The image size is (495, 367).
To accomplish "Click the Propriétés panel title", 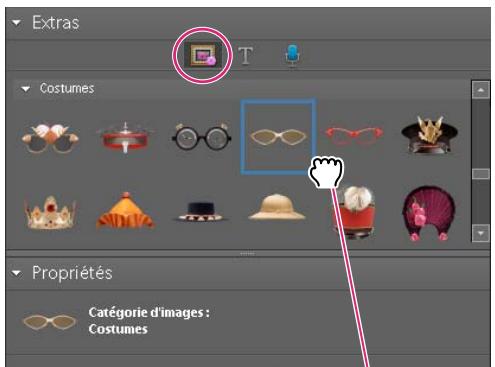I will coord(72,273).
